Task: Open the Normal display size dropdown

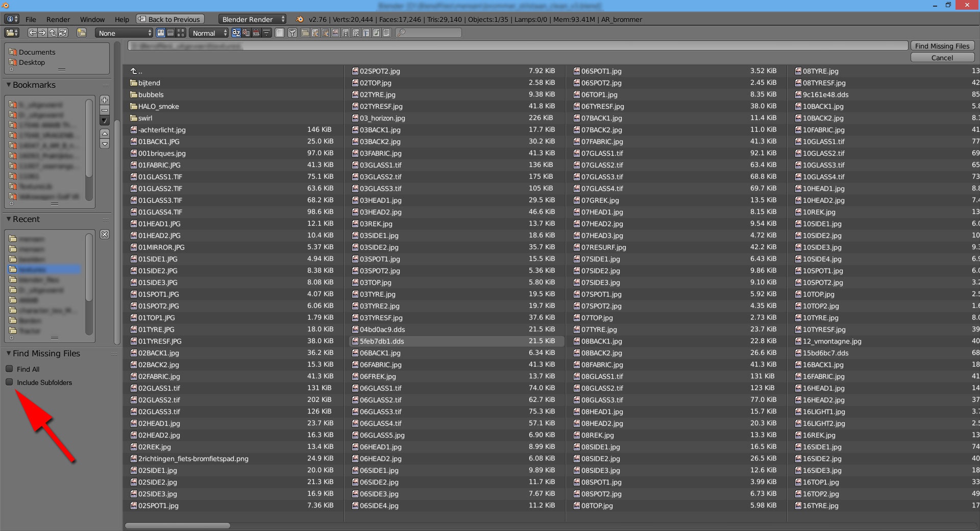Action: coord(209,33)
